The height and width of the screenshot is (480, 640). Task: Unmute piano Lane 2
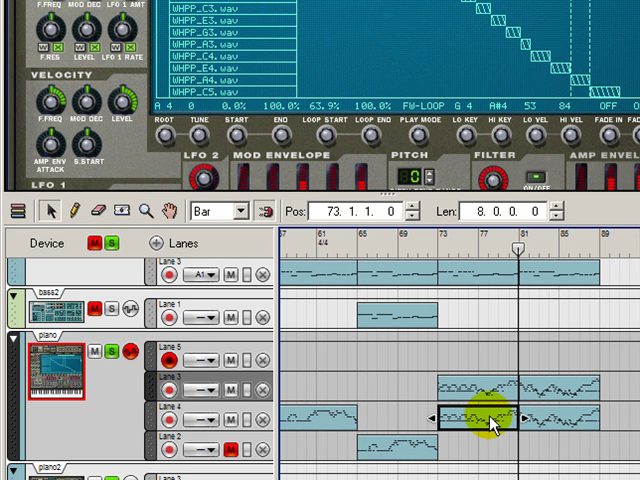pyautogui.click(x=231, y=450)
